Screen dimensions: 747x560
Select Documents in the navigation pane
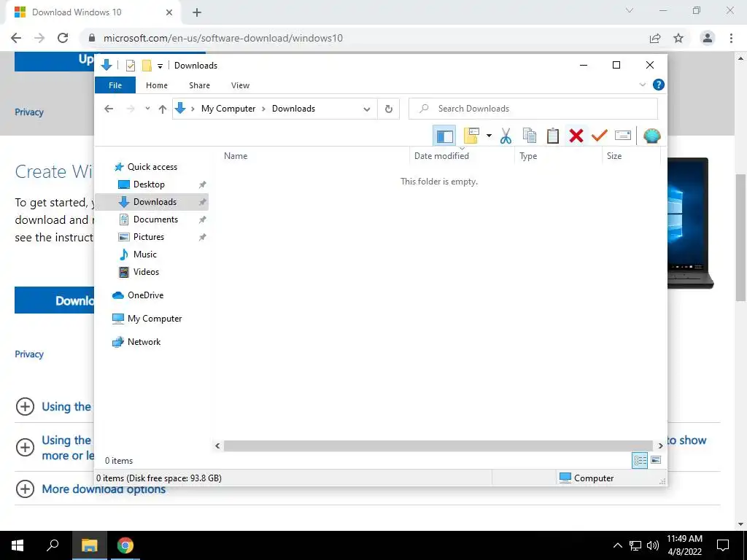(155, 219)
